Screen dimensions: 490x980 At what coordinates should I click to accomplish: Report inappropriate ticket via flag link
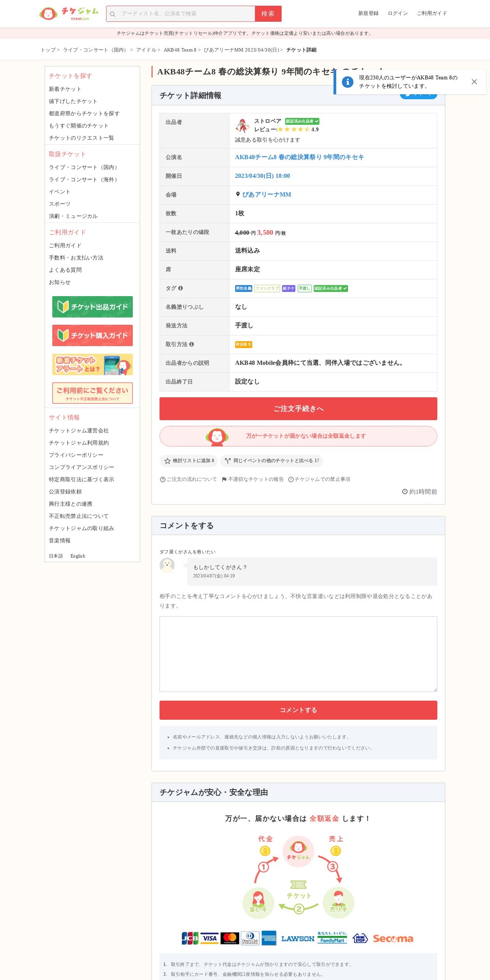point(253,479)
